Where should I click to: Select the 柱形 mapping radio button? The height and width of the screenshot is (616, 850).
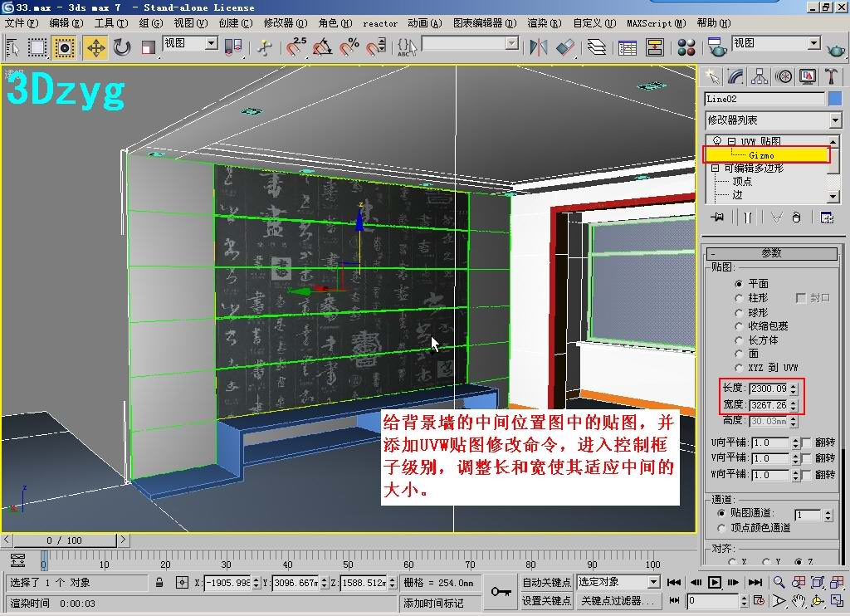[x=739, y=298]
